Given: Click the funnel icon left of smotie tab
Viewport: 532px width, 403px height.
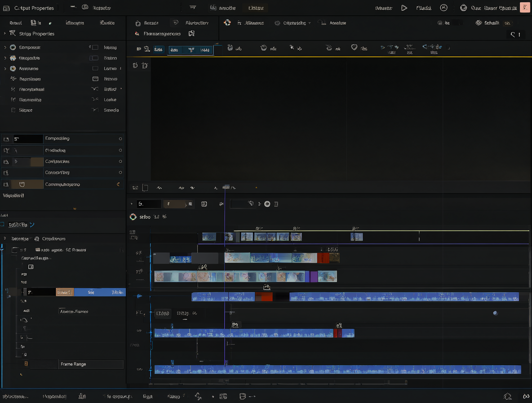Looking at the screenshot, I should click(x=193, y=8).
